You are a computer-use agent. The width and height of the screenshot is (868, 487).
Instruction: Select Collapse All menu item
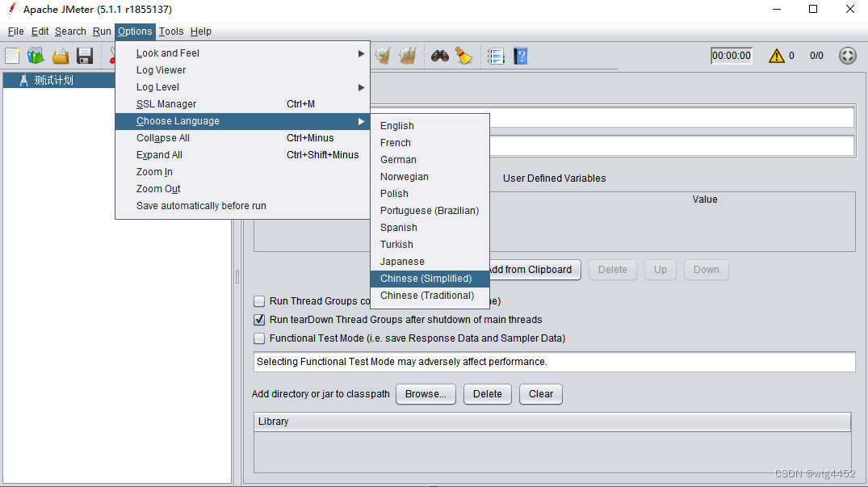242,138
